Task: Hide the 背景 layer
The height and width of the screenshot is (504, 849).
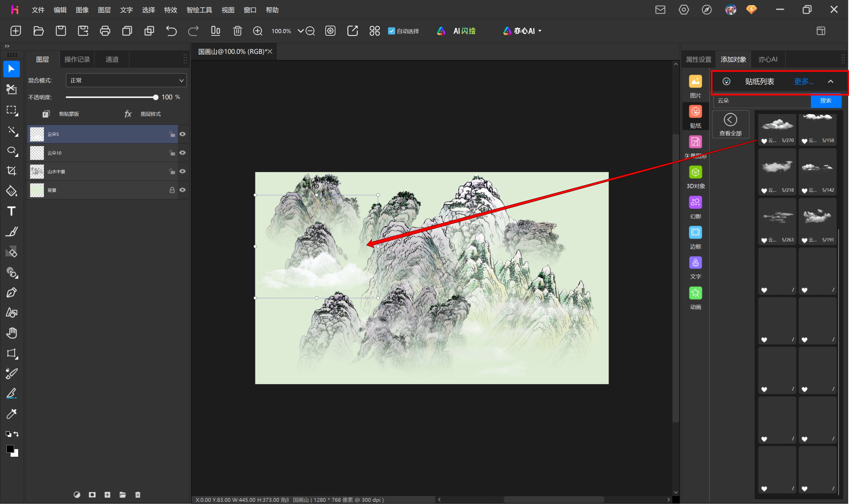Action: (182, 190)
